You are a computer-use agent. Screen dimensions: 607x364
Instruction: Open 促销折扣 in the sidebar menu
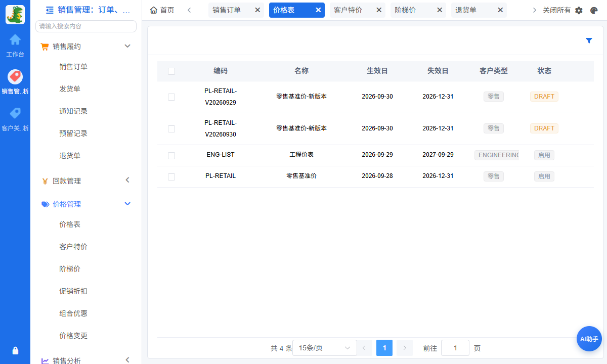point(73,291)
